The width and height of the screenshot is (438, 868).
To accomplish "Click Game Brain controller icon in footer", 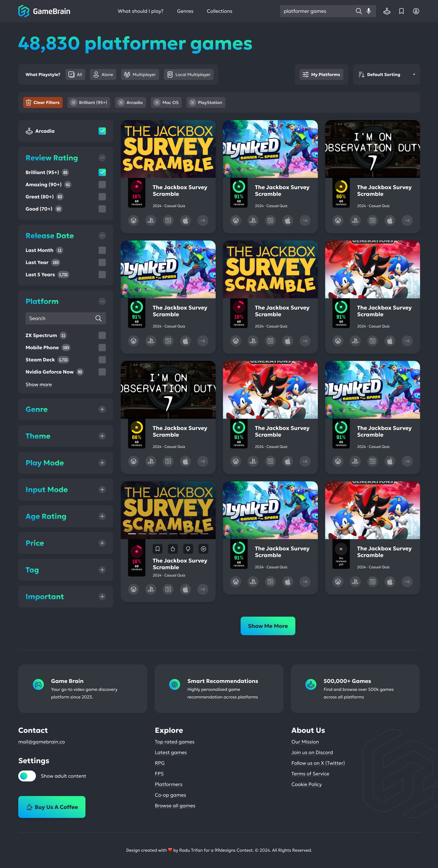I will coord(38,684).
